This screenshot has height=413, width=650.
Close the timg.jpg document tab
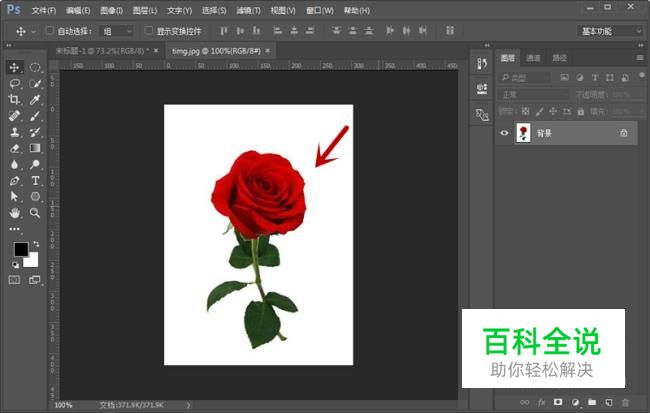[268, 49]
